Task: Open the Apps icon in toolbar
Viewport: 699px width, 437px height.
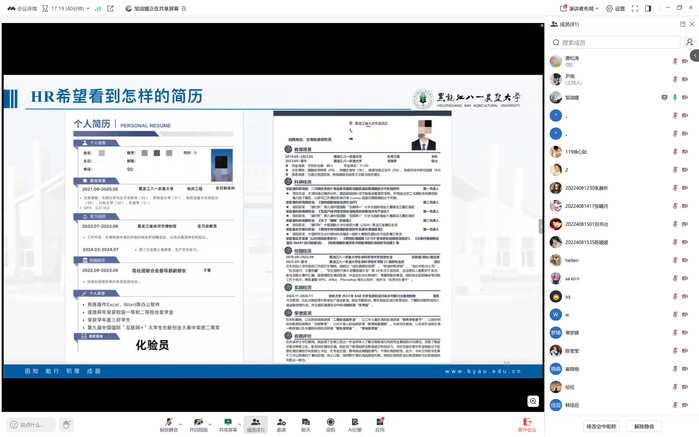Action: [x=380, y=422]
